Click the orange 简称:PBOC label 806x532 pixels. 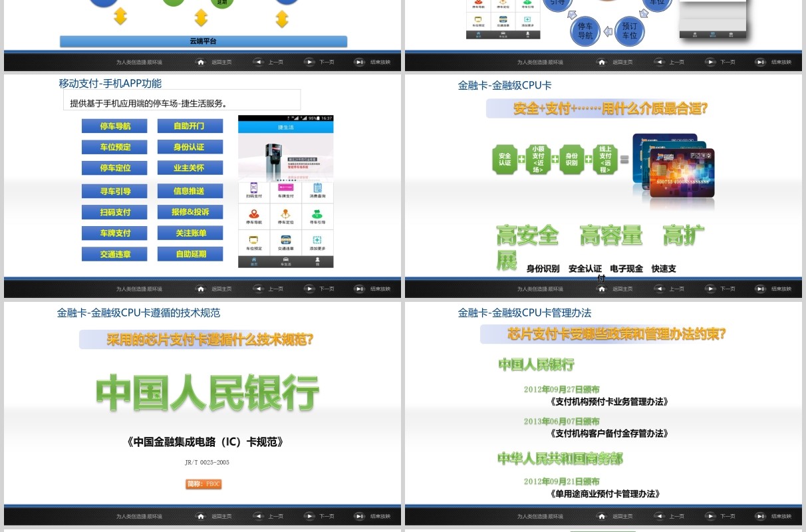203,484
